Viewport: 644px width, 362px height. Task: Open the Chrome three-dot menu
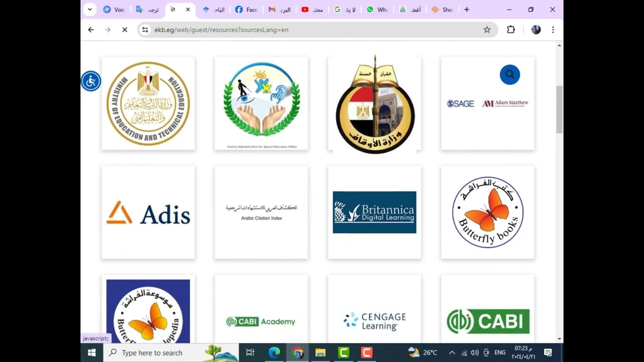(553, 30)
